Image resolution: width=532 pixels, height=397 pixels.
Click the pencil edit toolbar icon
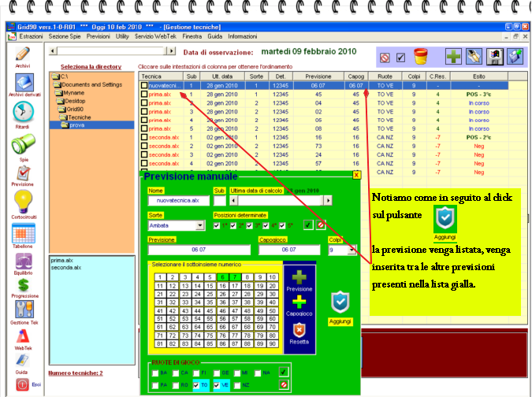474,56
